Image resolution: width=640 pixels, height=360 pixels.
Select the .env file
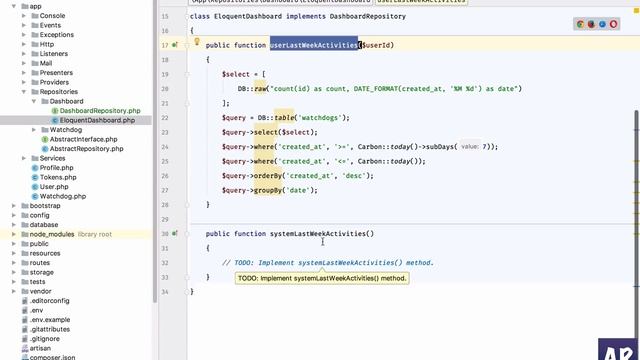(x=36, y=310)
